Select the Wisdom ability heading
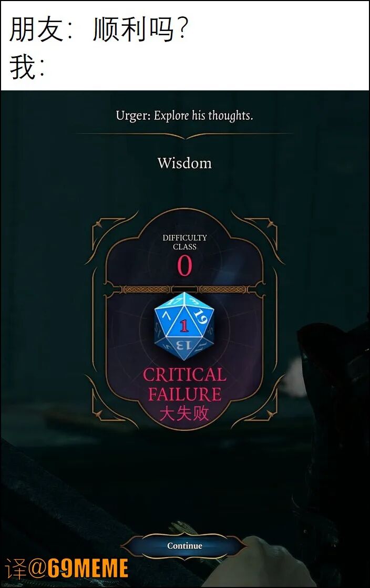370x588 pixels. [184, 163]
